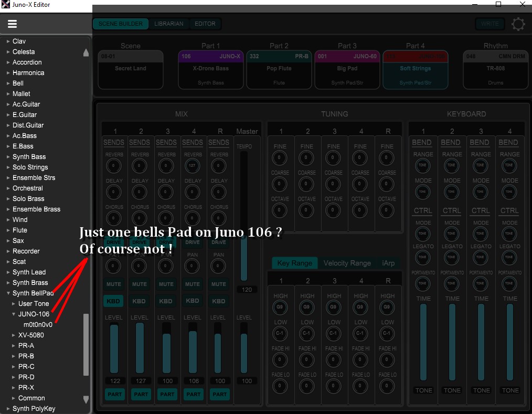The image size is (532, 414).
Task: Click the WRITE button
Action: (x=490, y=24)
